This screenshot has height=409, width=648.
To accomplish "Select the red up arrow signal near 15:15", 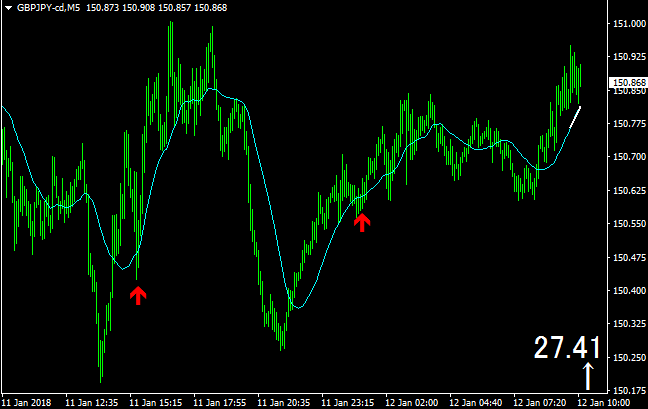I will pos(138,295).
